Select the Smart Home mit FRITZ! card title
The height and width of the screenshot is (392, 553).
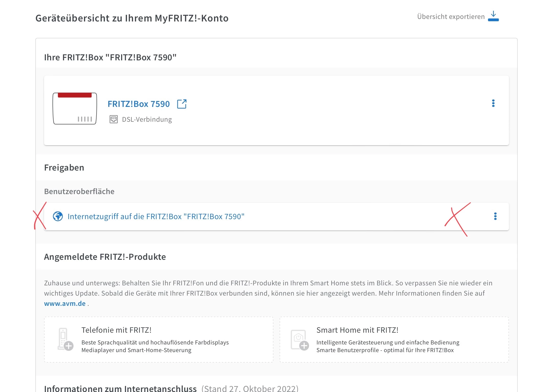coord(357,330)
